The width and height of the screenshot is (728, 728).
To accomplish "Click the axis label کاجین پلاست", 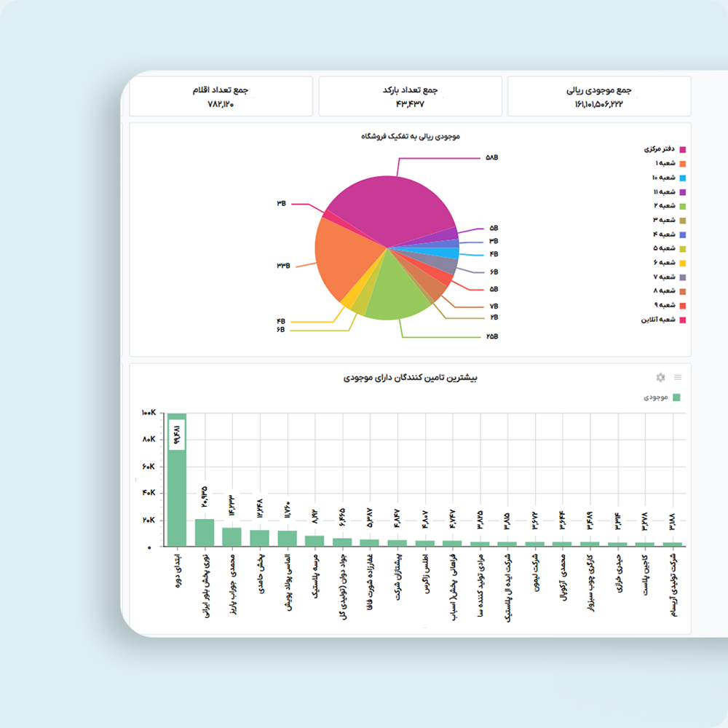I will coord(645,575).
